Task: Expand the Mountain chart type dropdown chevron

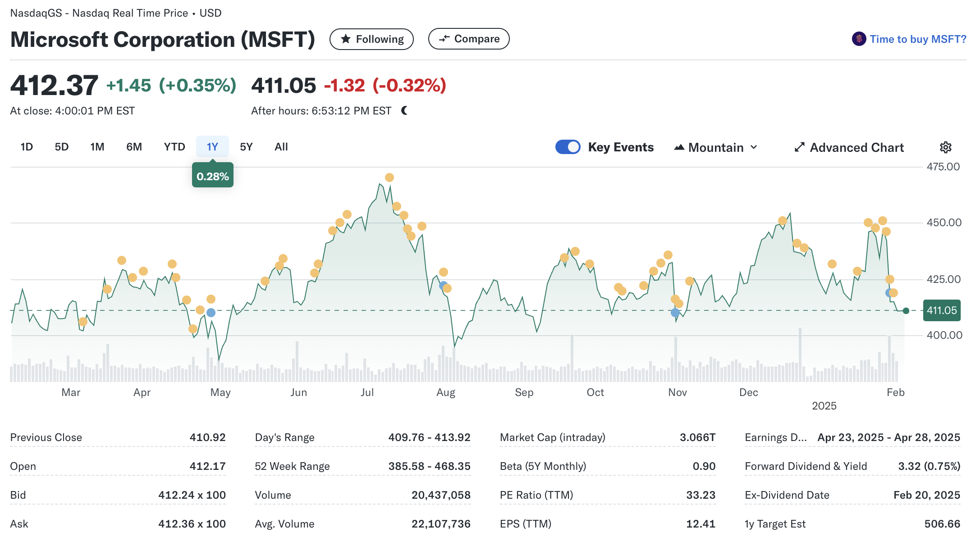Action: click(x=754, y=147)
